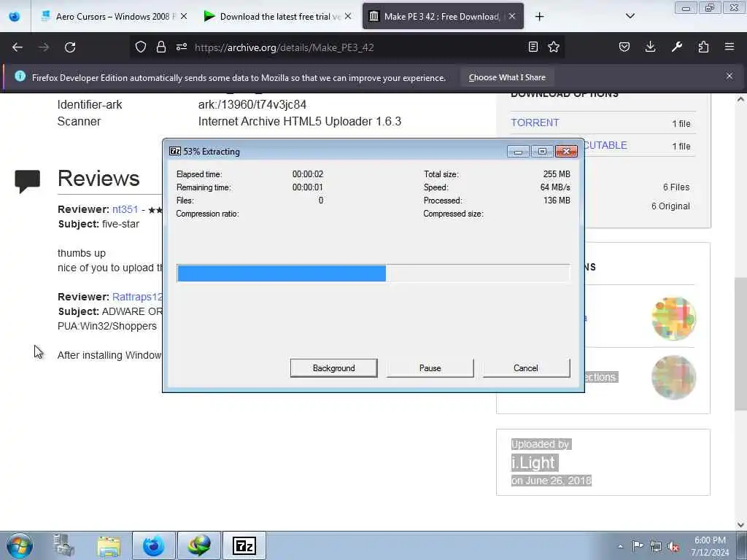Click 'Internet Archive HTML5 Uploader 1.6.3' text
Viewport: 747px width, 560px height.
pyautogui.click(x=300, y=122)
